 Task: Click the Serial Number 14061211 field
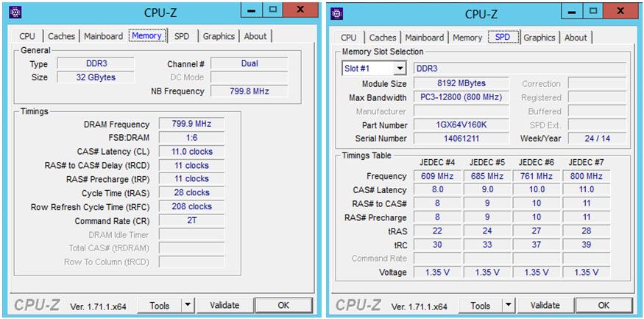[x=461, y=139]
